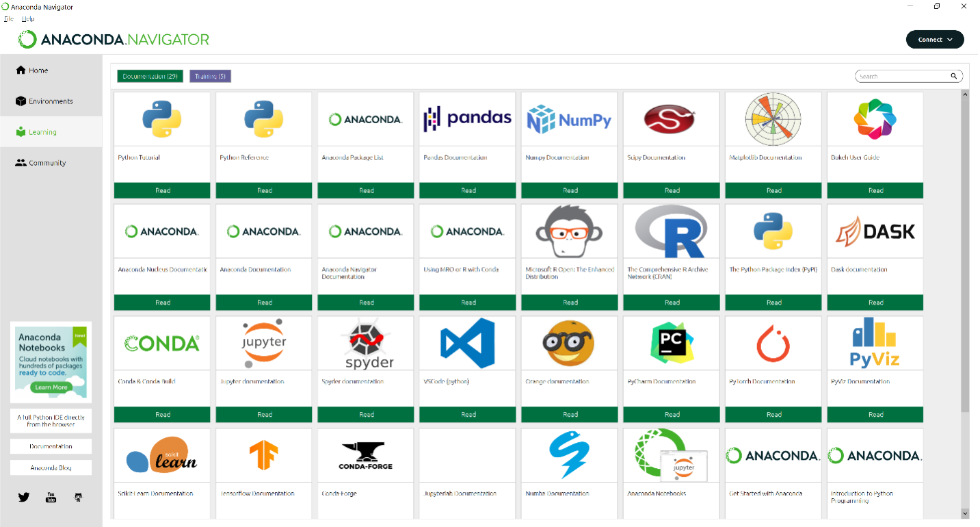Click the Numba logo
The height and width of the screenshot is (527, 980).
tap(570, 456)
